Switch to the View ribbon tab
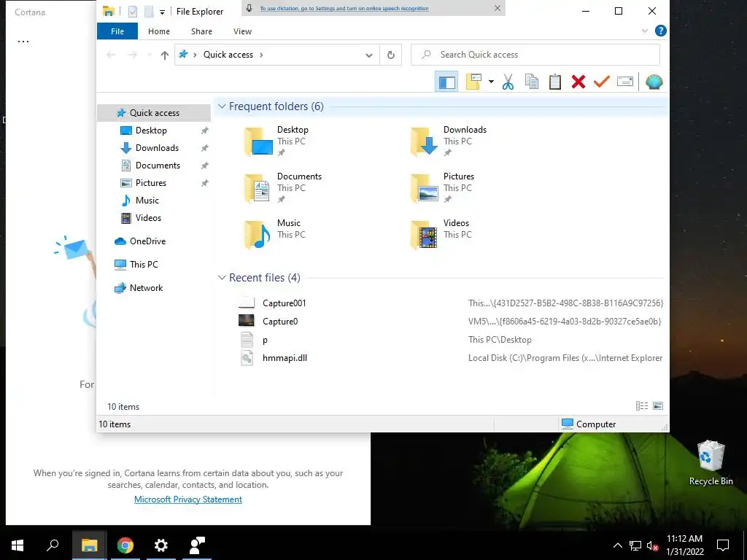Viewport: 747px width, 560px height. click(x=242, y=31)
